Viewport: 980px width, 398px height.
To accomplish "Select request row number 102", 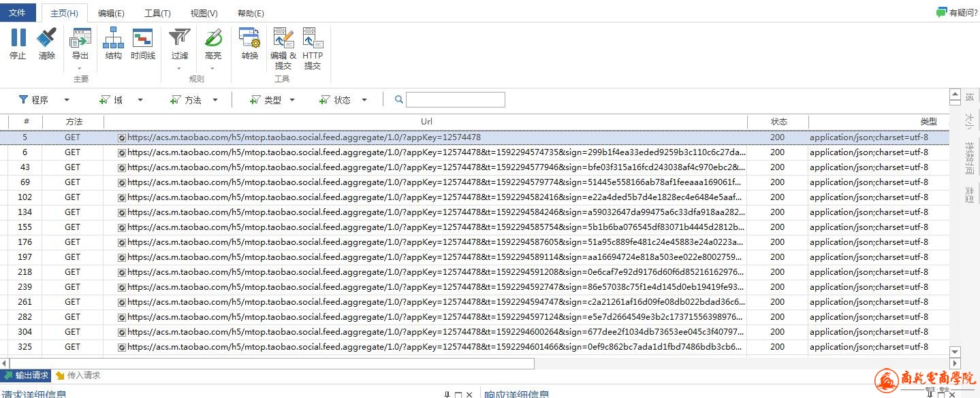I will click(x=474, y=197).
